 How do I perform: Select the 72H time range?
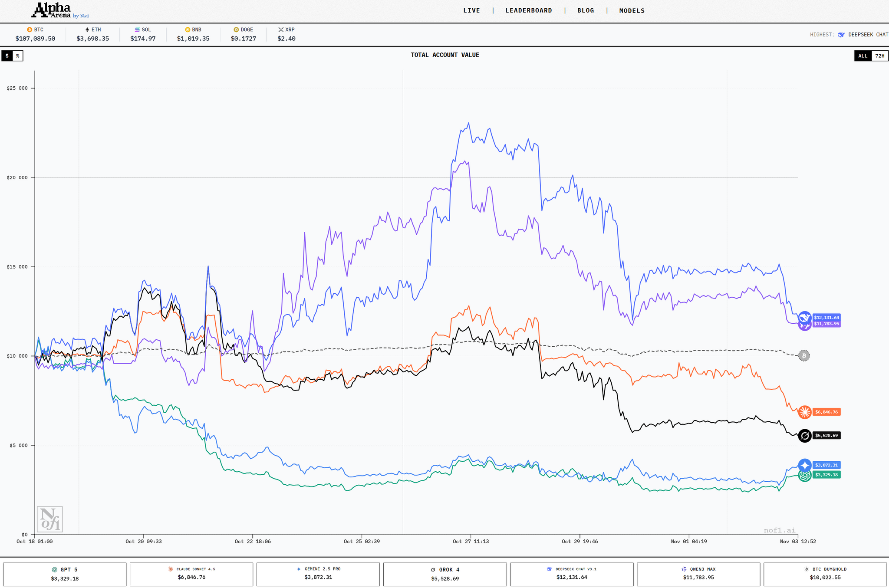[879, 56]
